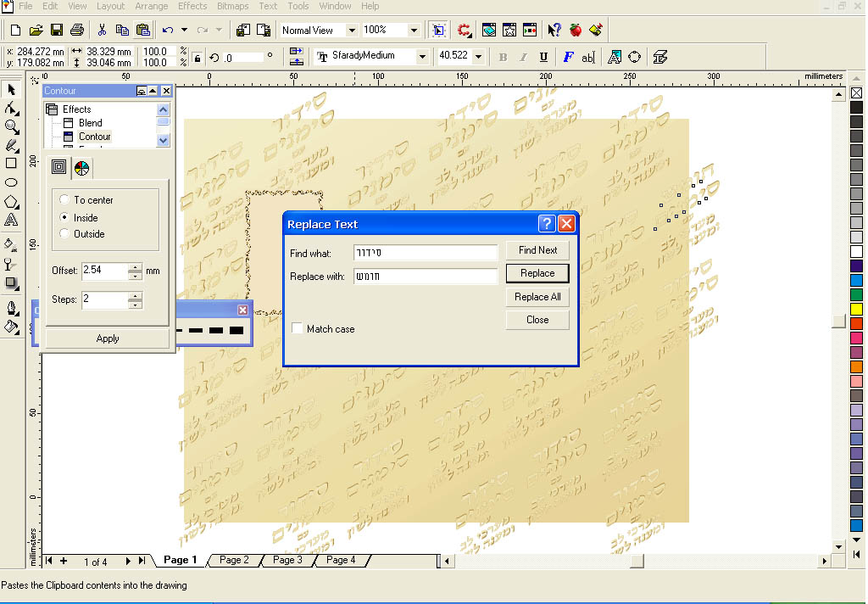Switch to Page 2 tab
The width and height of the screenshot is (868, 604).
point(234,560)
